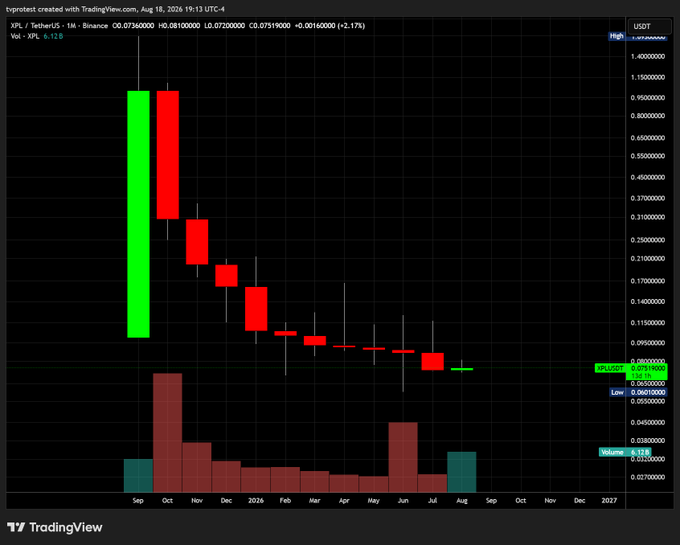Viewport: 680px width, 545px height.
Task: Select the tall red October candle
Action: point(167,155)
